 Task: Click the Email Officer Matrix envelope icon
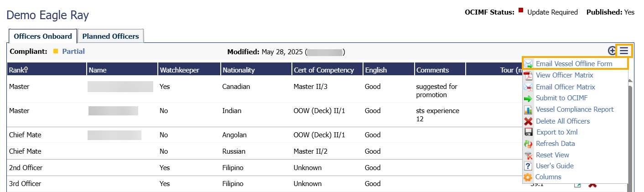[x=528, y=87]
